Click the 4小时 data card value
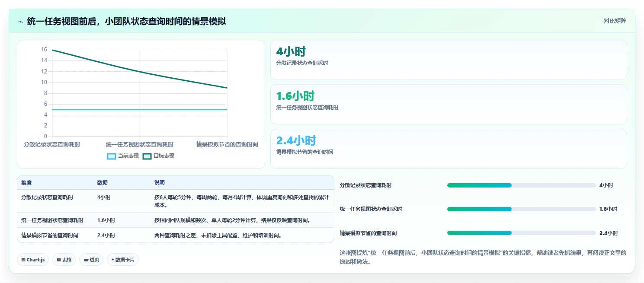This screenshot has height=283, width=644. point(291,52)
